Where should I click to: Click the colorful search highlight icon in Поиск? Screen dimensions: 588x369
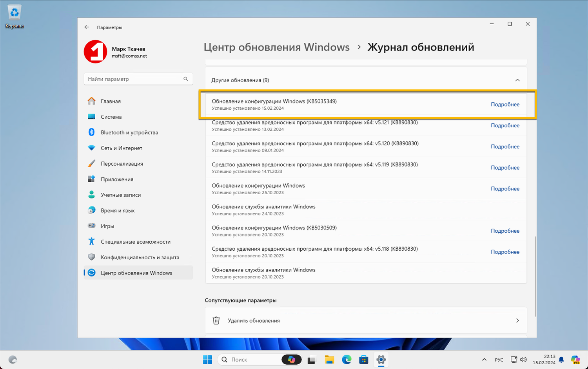pos(291,360)
